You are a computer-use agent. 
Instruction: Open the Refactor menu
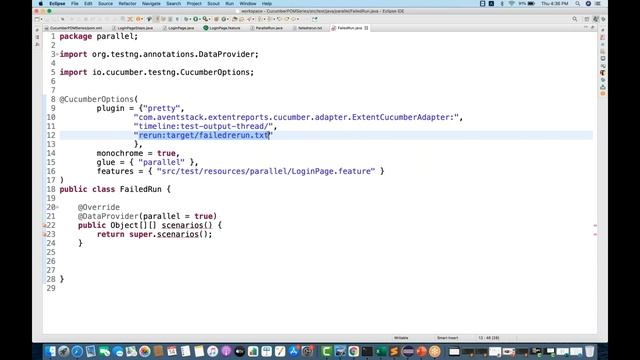[x=127, y=4]
